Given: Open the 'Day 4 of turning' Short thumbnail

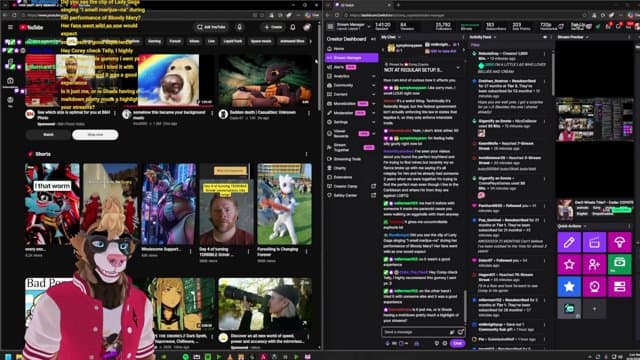Looking at the screenshot, I should click(227, 204).
